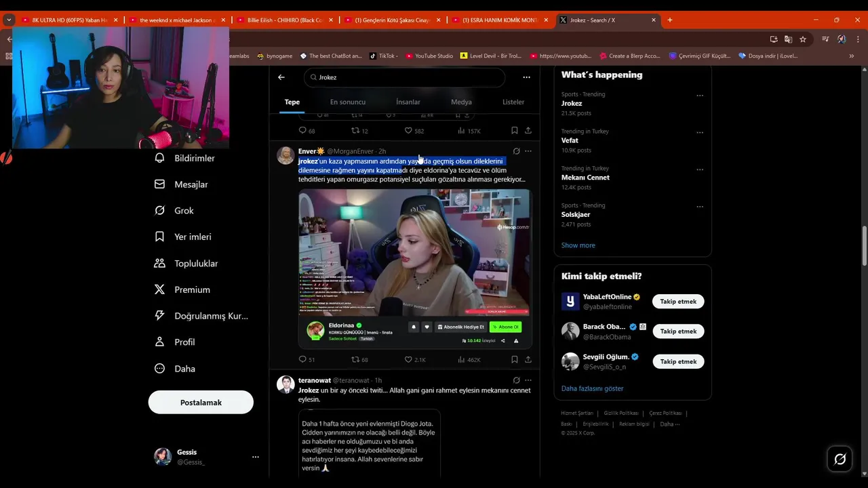
Task: Click the Jrokez search input field
Action: coord(404,77)
